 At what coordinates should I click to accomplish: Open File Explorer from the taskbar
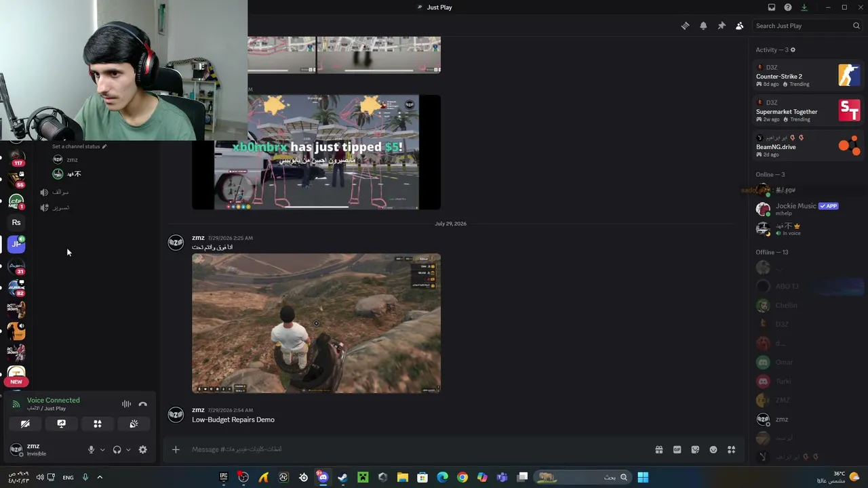tap(402, 478)
